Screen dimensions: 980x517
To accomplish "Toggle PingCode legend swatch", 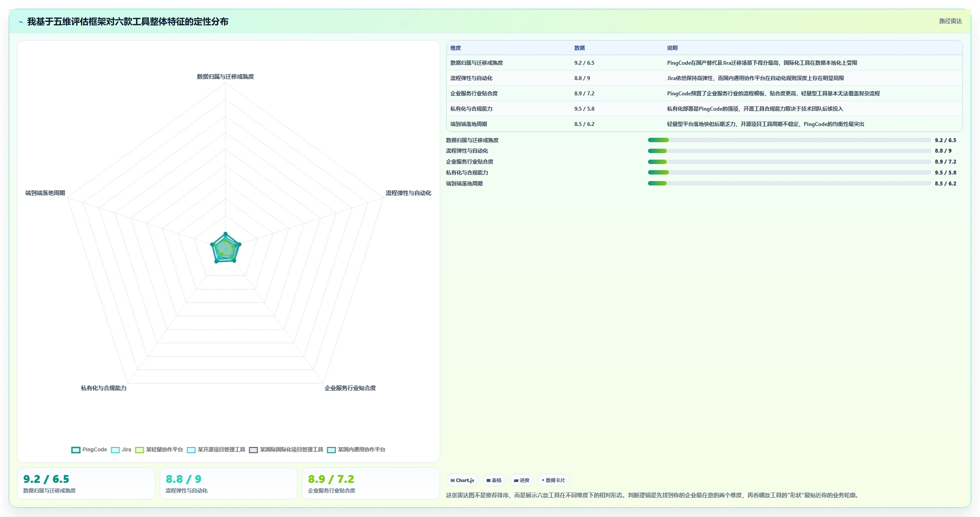I will click(76, 450).
